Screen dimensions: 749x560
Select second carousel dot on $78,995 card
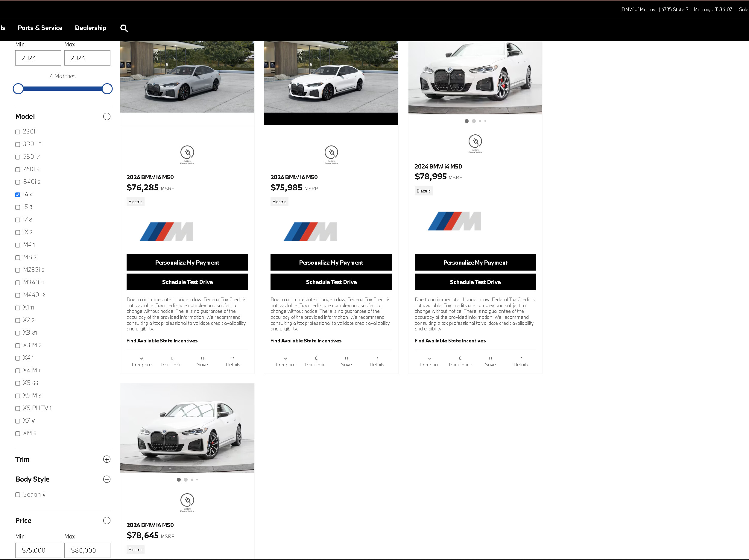pyautogui.click(x=474, y=121)
